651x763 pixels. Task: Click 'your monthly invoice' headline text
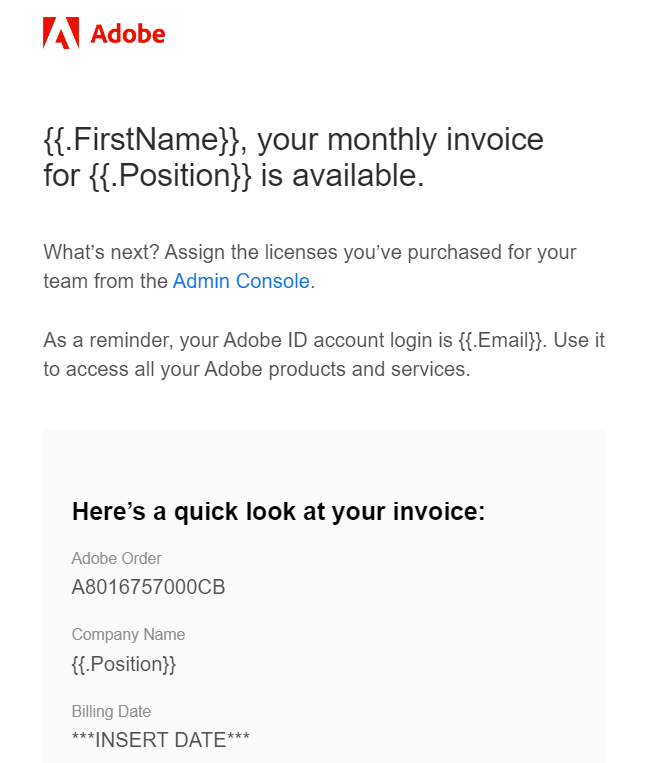[x=400, y=141]
